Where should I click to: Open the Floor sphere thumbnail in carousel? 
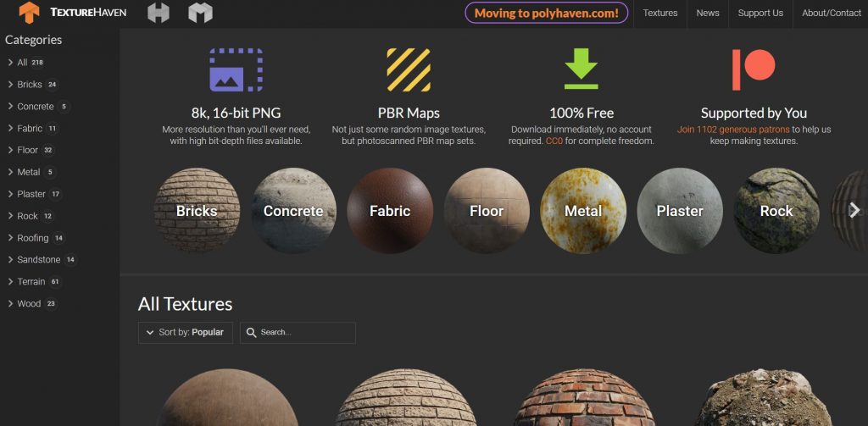pos(487,210)
